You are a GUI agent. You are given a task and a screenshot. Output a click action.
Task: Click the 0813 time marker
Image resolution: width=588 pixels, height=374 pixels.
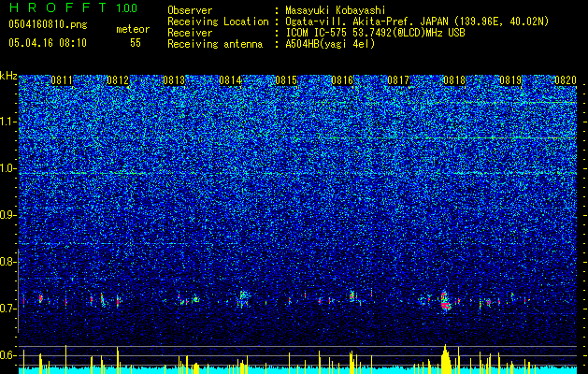point(174,80)
